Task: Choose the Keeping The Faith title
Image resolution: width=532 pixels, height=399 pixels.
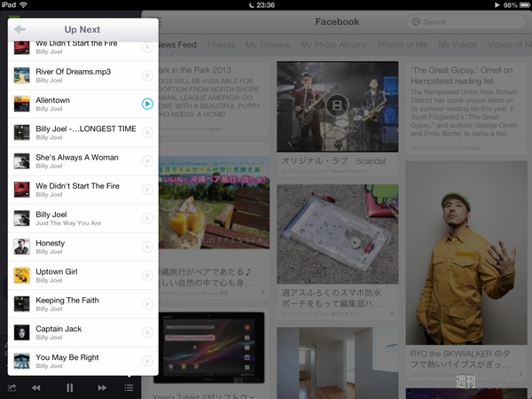Action: click(67, 301)
